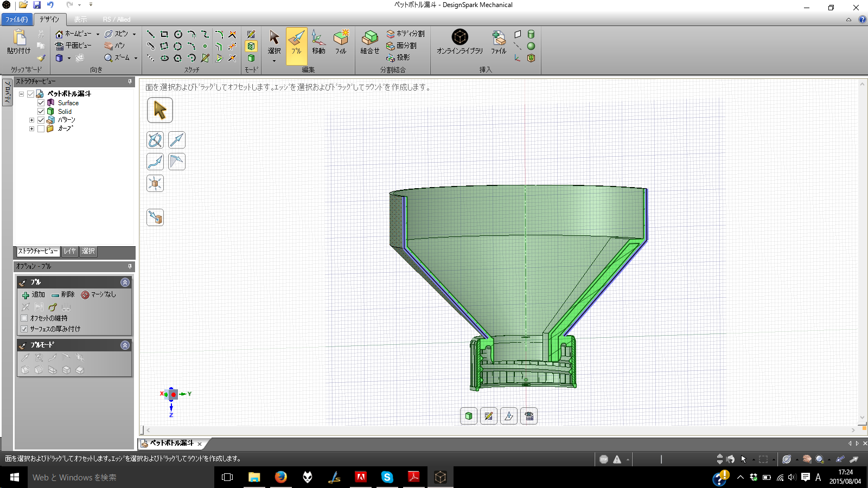Click the Sweep tool guide in the viewport

(x=155, y=162)
